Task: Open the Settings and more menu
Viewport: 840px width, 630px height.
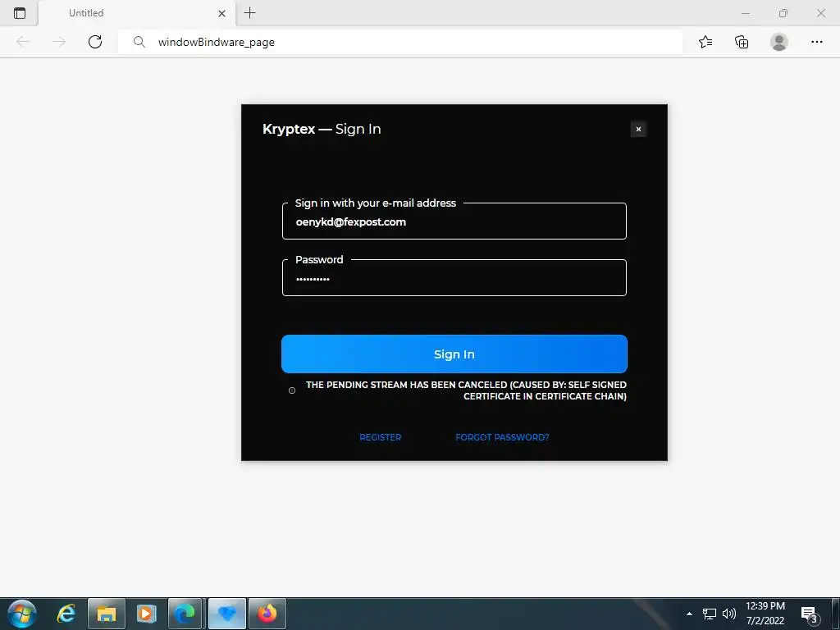Action: pos(816,42)
